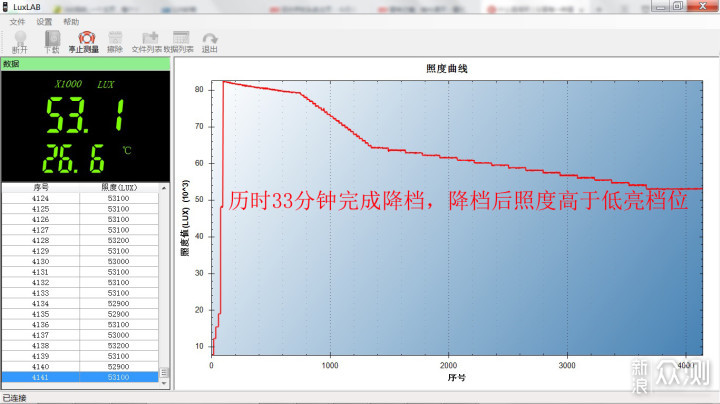Select data row 4126

point(80,219)
